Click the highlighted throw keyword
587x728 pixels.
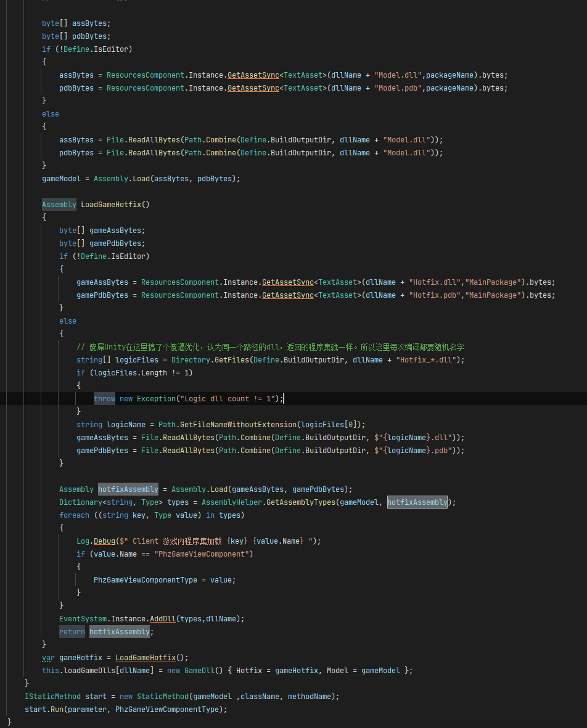tap(104, 399)
